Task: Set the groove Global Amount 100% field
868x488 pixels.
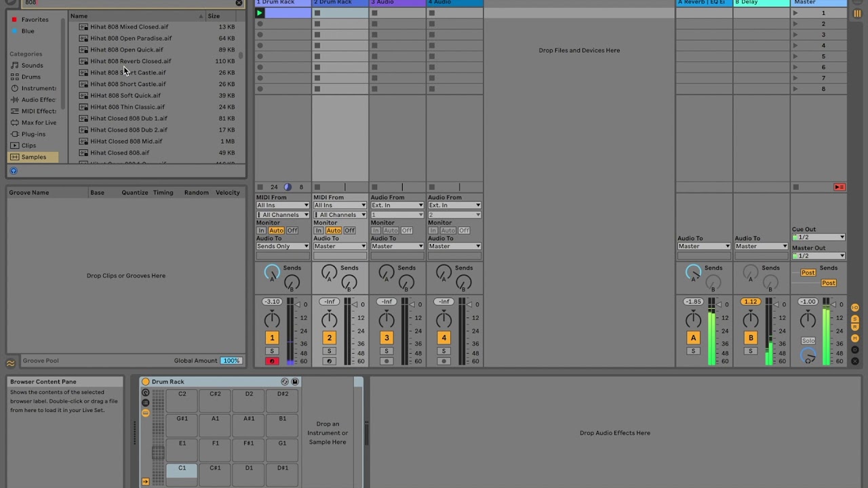Action: [x=231, y=361]
